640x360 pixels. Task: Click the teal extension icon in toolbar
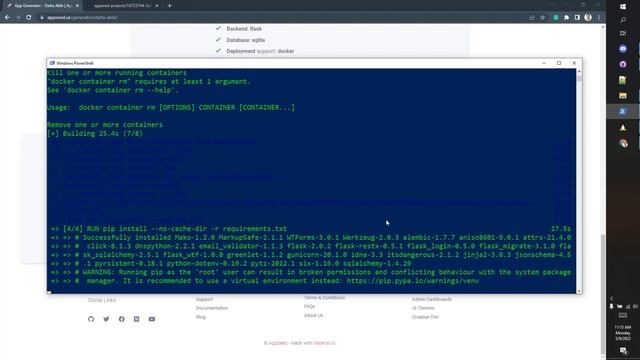556,18
